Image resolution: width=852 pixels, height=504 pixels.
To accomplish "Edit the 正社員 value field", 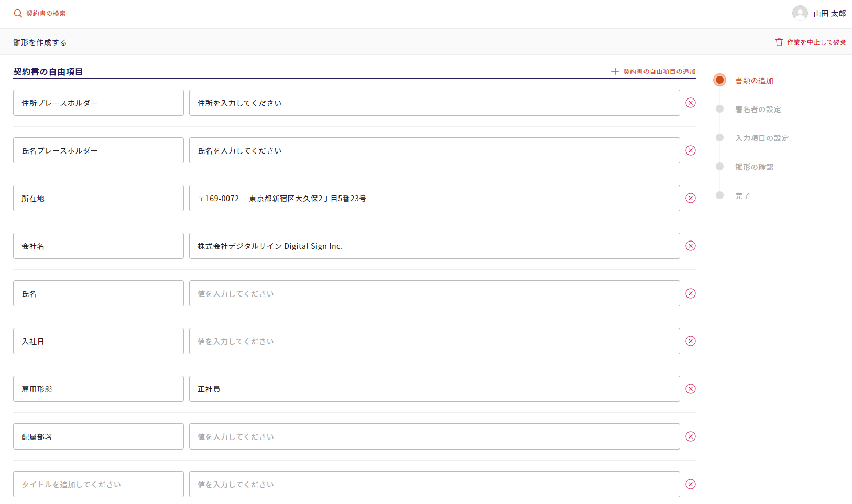I will click(434, 389).
